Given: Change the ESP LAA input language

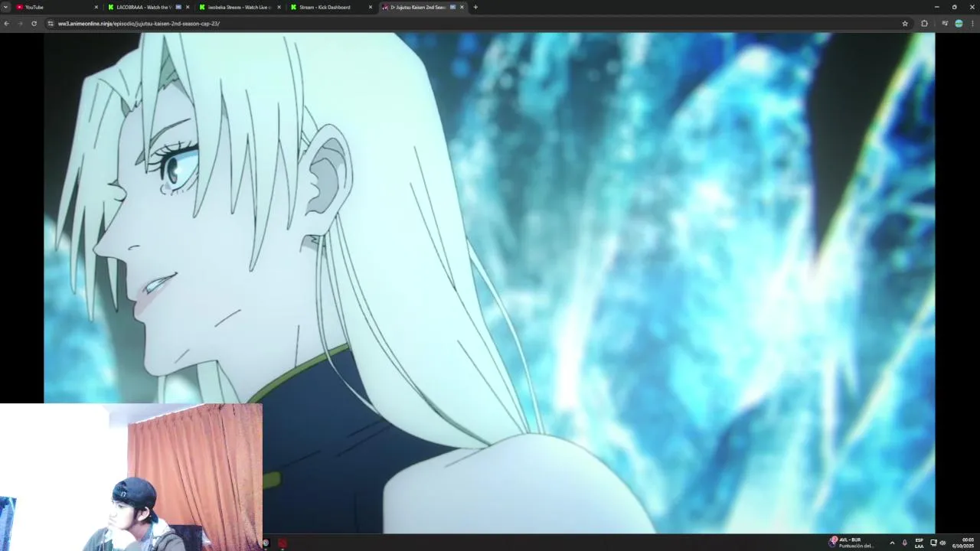Looking at the screenshot, I should pyautogui.click(x=919, y=543).
